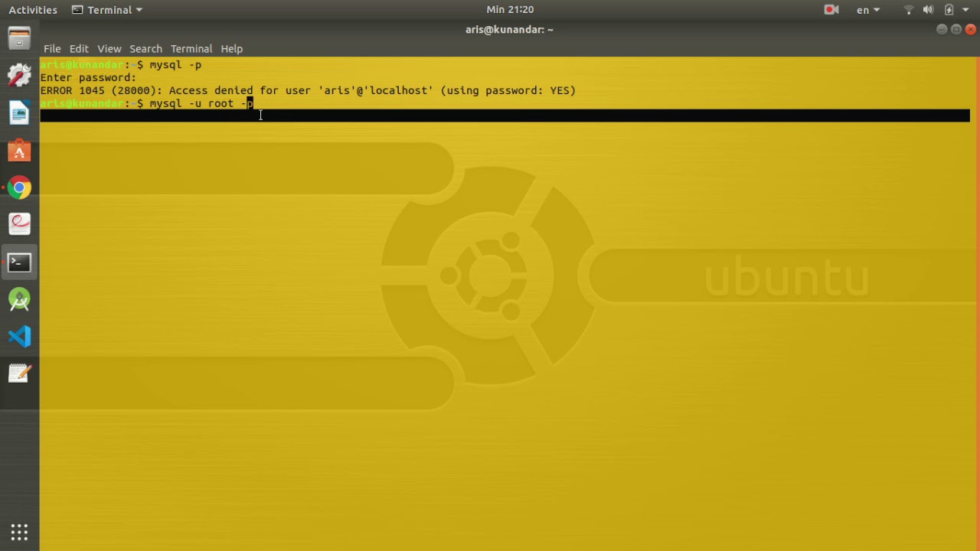Show the applications grid
This screenshot has height=551, width=980.
(19, 532)
